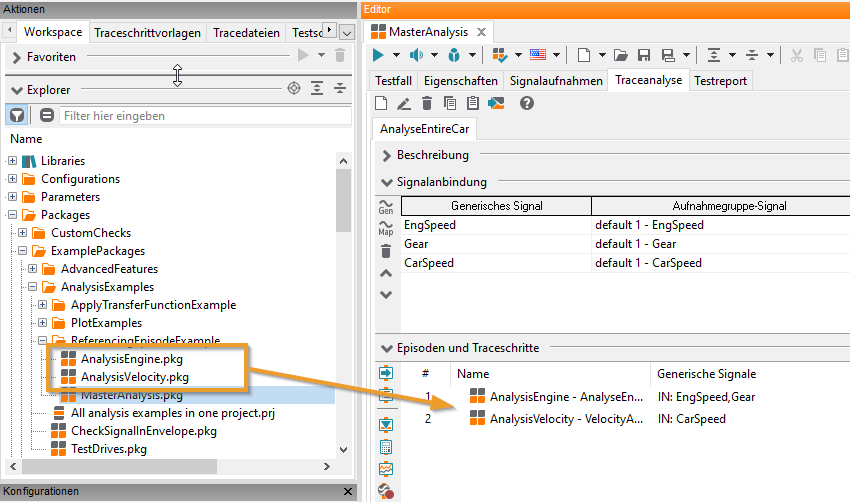Viewport: 850px width, 502px height.
Task: Delete trace analysis with trash icon
Action: (x=427, y=103)
